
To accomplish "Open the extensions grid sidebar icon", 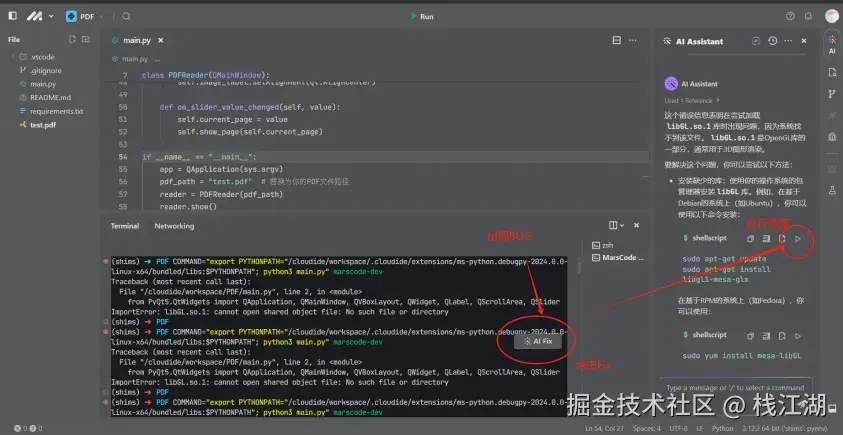I will coord(832,169).
